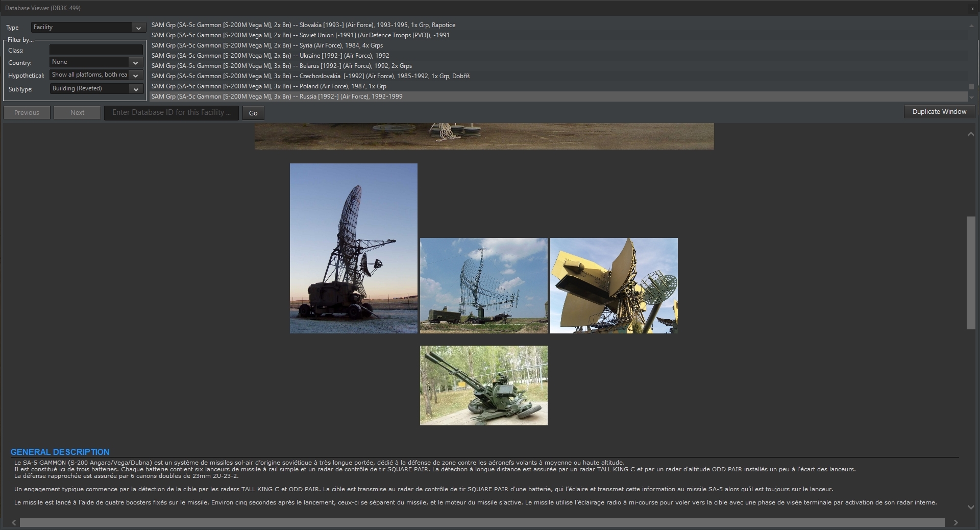Click the Previous button
This screenshot has height=530, width=980.
tap(27, 113)
